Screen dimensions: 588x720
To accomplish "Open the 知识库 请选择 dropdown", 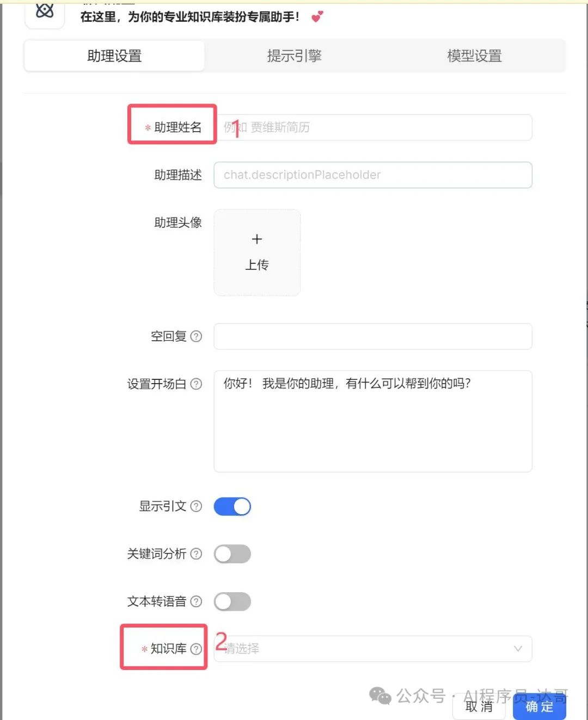I will [373, 649].
